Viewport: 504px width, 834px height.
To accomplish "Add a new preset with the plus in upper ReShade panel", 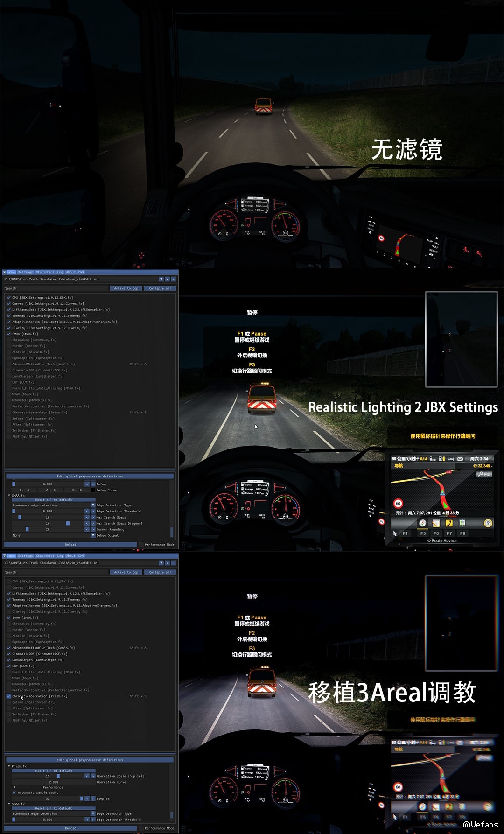I will pyautogui.click(x=168, y=279).
